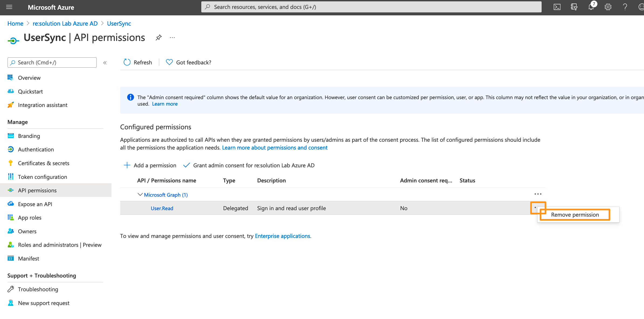The width and height of the screenshot is (644, 319).
Task: Follow Learn more link in info banner
Action: pos(165,104)
